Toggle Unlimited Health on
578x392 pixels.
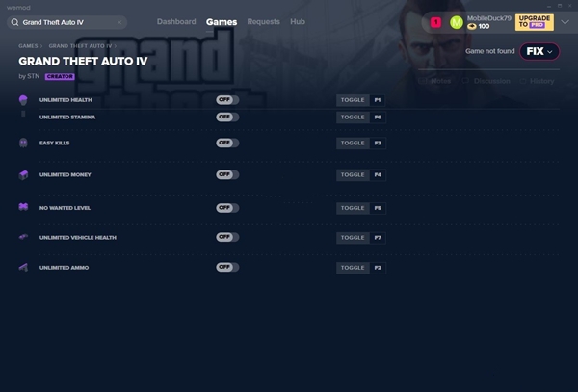tap(227, 100)
